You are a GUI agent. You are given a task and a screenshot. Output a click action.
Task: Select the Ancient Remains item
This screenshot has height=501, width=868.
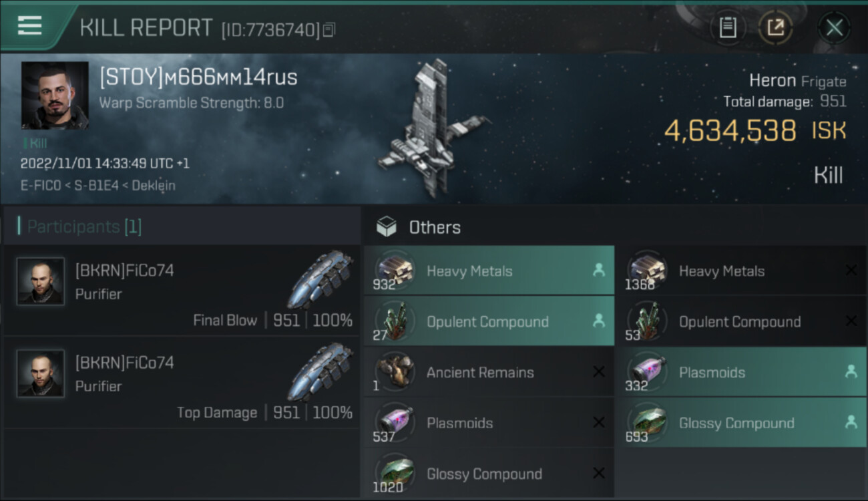(489, 372)
